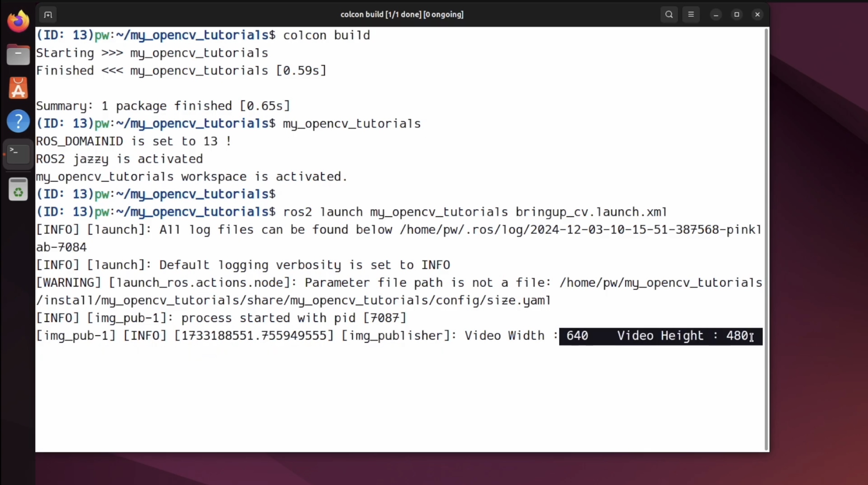Image resolution: width=868 pixels, height=485 pixels.
Task: Minimize the terminal window
Action: tap(716, 15)
